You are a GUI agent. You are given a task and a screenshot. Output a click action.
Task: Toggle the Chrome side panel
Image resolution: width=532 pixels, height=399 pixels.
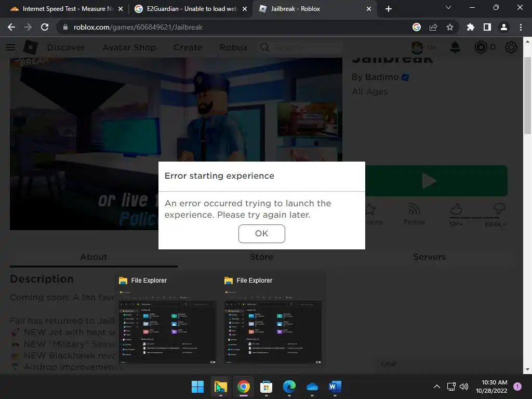[x=487, y=27]
